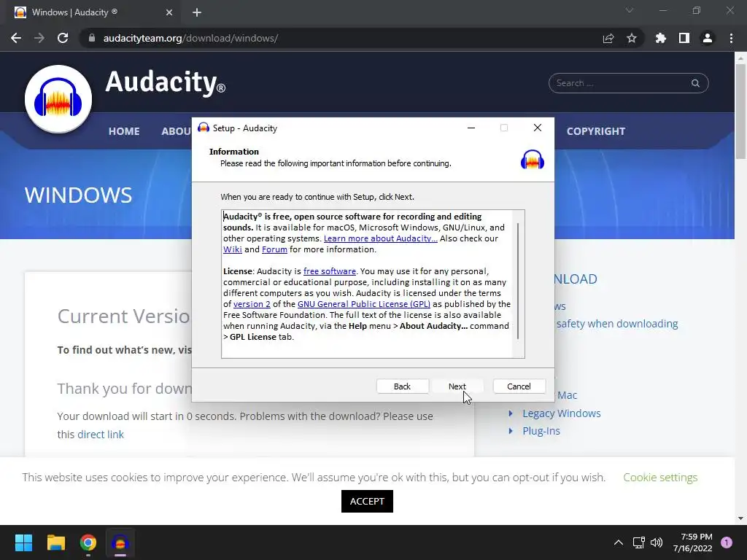The height and width of the screenshot is (560, 747).
Task: Click Next in the Audacity setup dialog
Action: point(457,386)
